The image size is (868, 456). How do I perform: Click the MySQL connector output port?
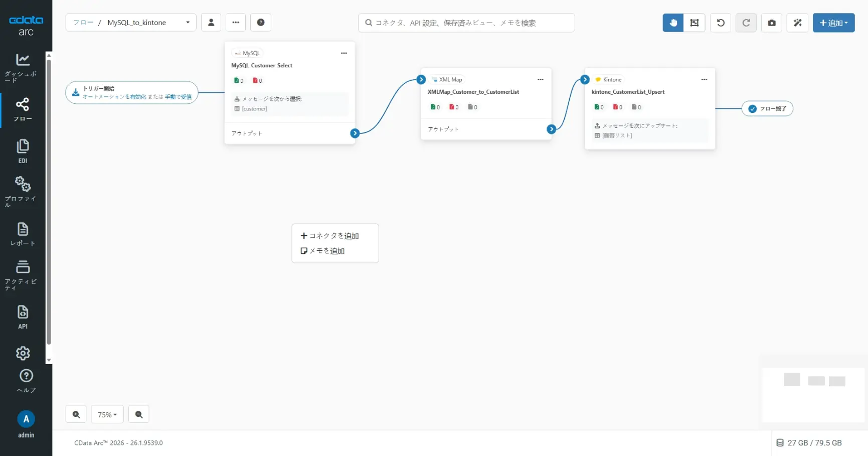(x=355, y=133)
